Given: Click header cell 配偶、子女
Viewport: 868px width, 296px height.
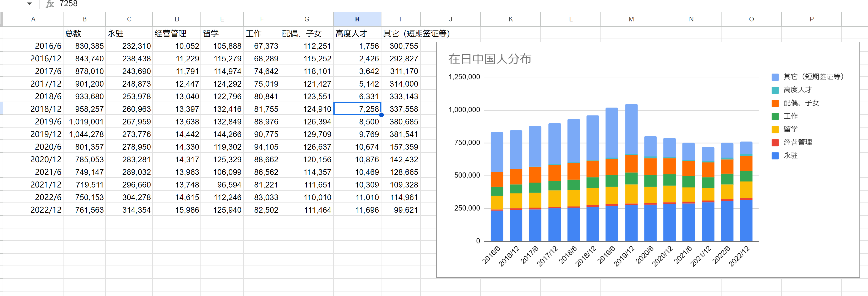Looking at the screenshot, I should [307, 33].
